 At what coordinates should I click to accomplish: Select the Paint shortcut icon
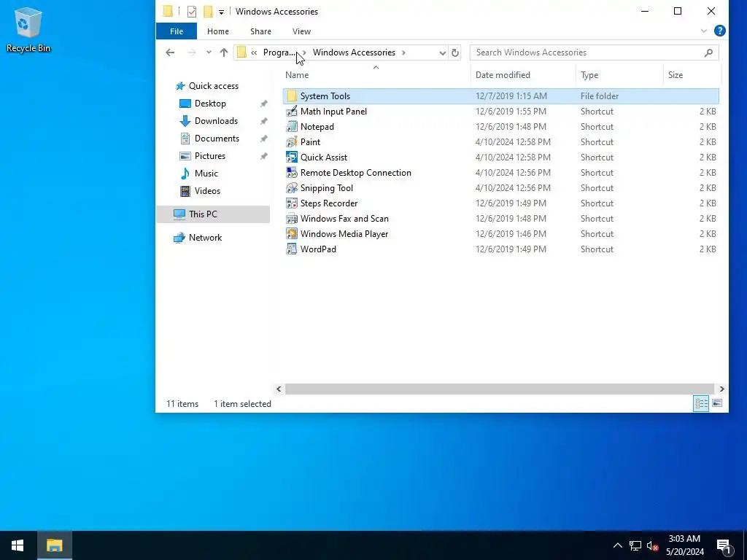[292, 142]
